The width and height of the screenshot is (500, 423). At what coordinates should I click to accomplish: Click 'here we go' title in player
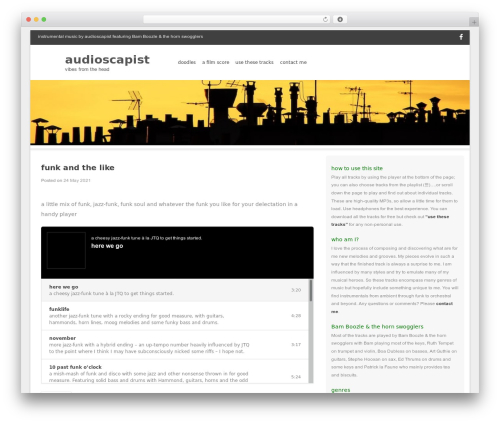pos(107,246)
